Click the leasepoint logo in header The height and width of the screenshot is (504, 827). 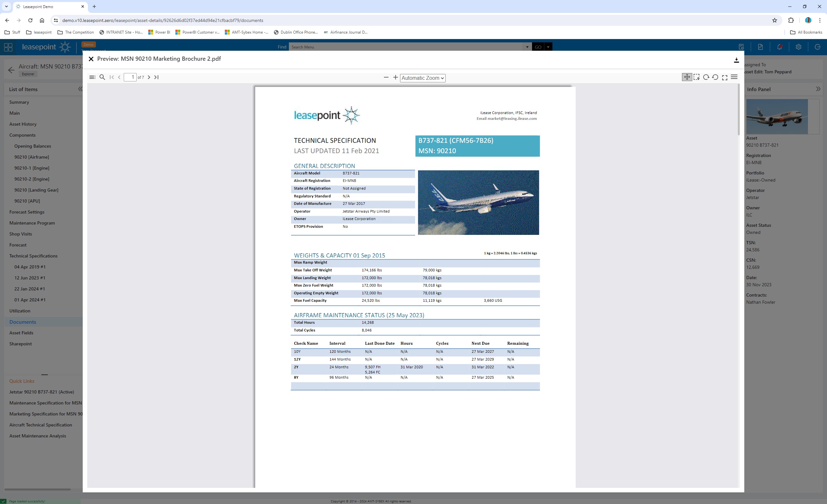click(x=46, y=47)
